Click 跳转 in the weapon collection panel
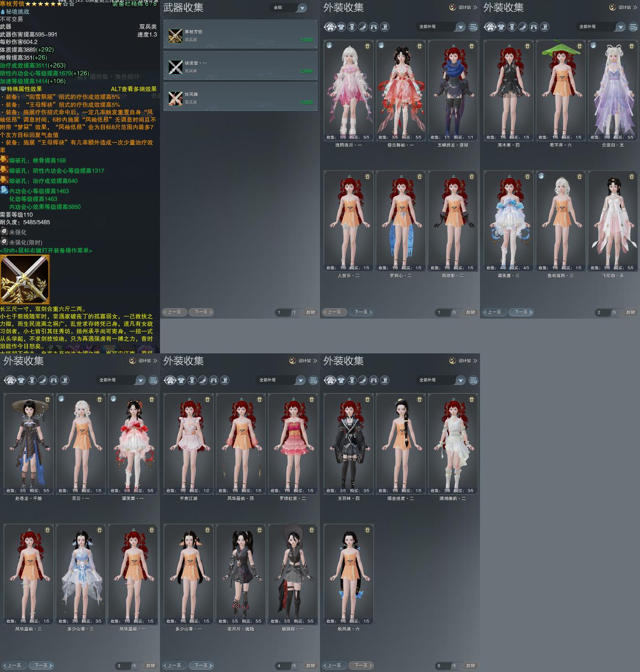This screenshot has height=672, width=640. click(x=310, y=312)
